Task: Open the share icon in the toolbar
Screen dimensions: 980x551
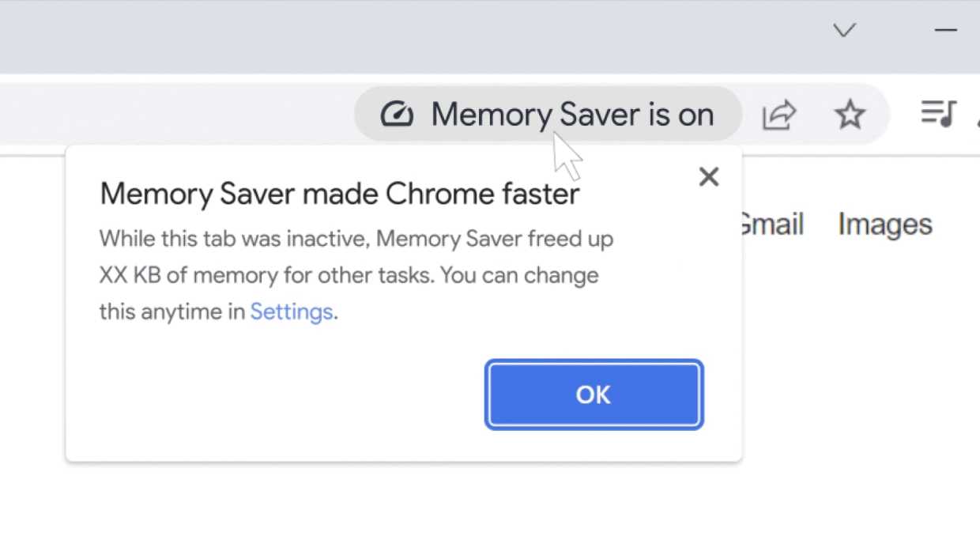Action: (779, 115)
